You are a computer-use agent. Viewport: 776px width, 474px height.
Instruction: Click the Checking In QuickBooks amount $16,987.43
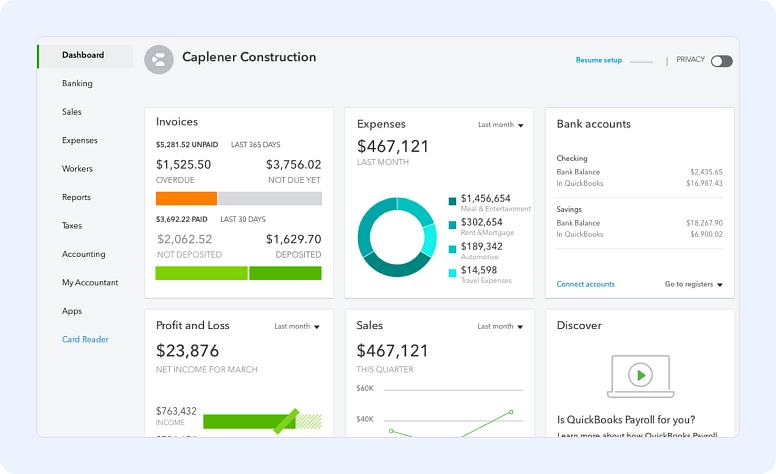[x=704, y=184]
